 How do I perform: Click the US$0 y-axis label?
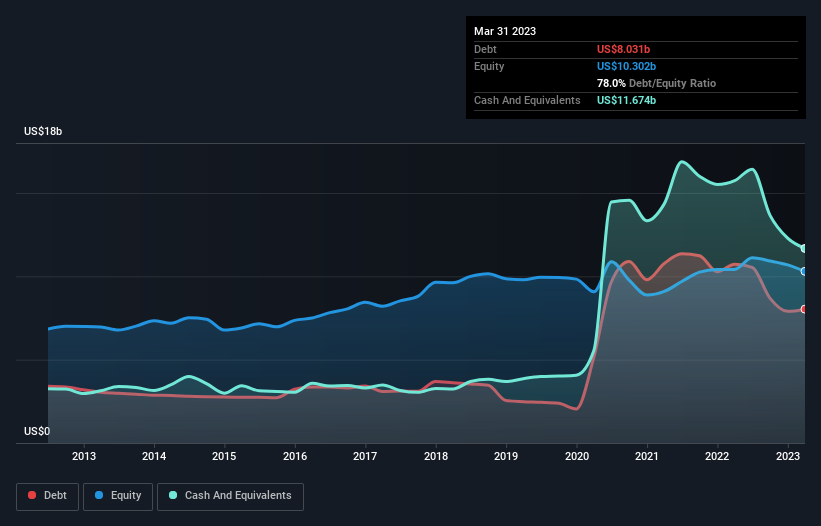(x=37, y=431)
